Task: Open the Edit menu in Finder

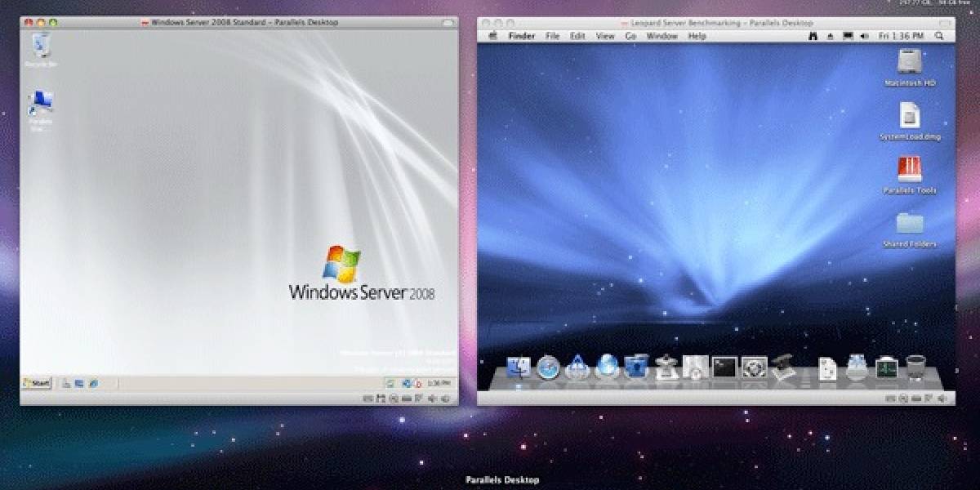Action: pos(578,36)
